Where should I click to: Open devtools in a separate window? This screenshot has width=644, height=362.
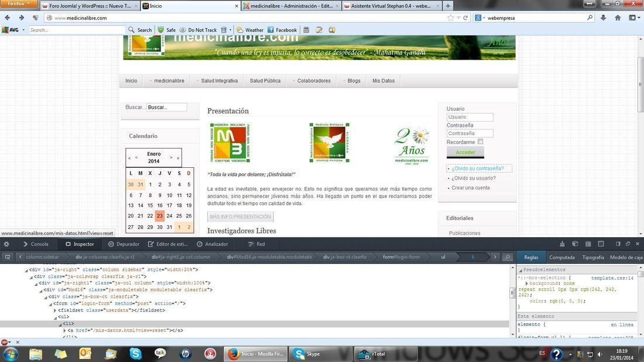628,244
